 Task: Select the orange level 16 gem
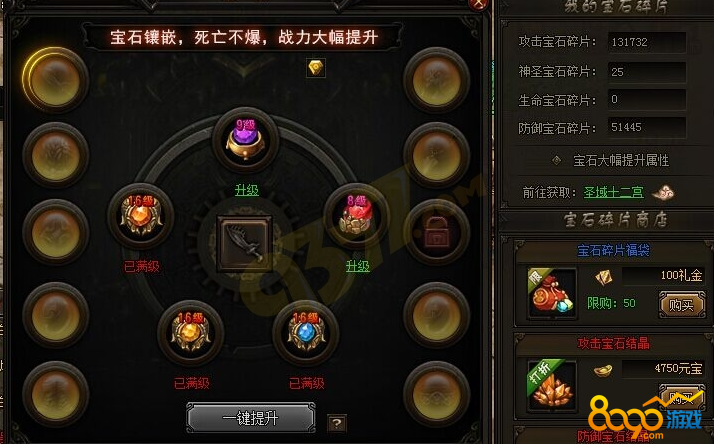[x=141, y=216]
